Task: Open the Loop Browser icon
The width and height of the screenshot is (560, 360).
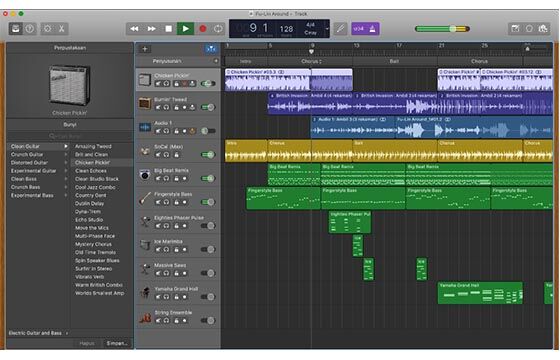Action: click(x=529, y=29)
